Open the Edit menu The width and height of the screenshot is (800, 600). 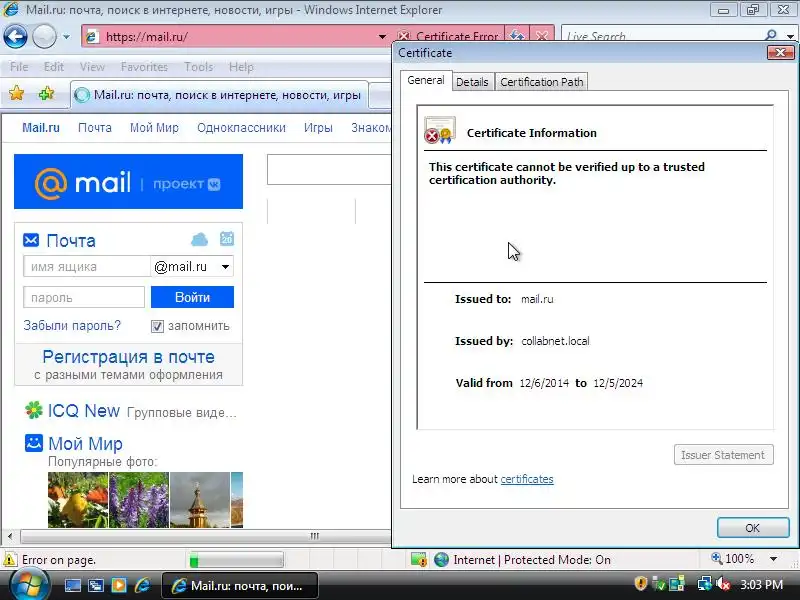[x=54, y=67]
